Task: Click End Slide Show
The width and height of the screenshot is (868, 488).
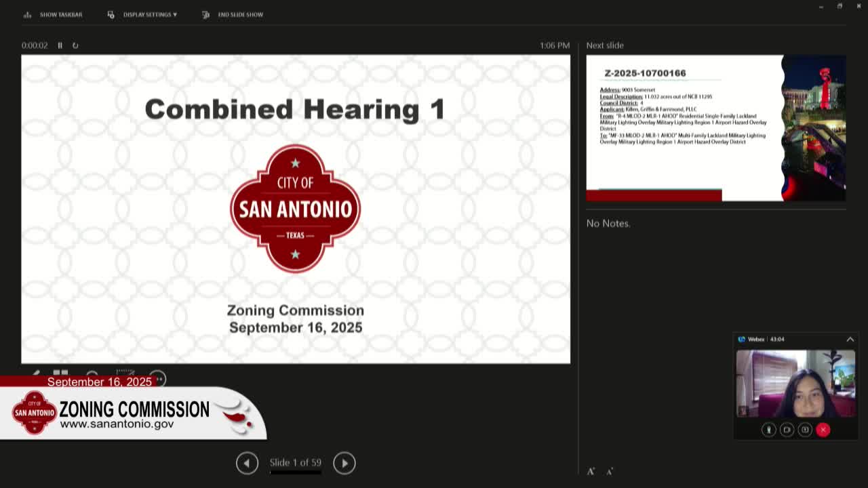Action: pyautogui.click(x=233, y=14)
